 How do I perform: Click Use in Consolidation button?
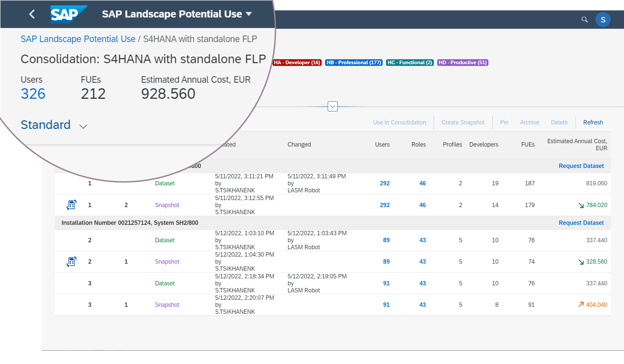pos(399,122)
